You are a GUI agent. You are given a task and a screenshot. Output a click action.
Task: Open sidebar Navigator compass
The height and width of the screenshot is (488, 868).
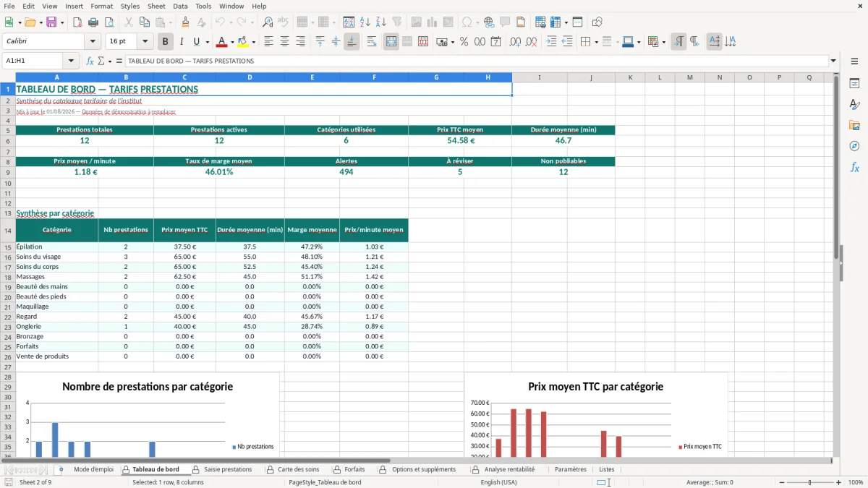tap(854, 147)
